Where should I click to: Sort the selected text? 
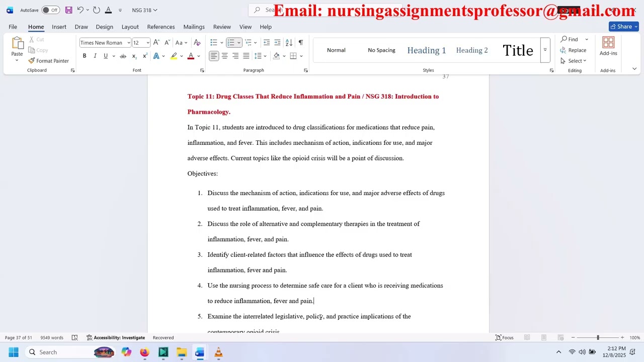(x=289, y=43)
